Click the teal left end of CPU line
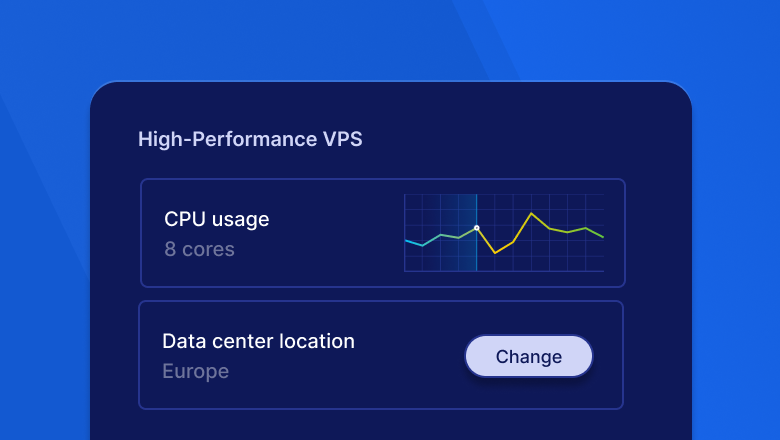This screenshot has height=440, width=780. pyautogui.click(x=407, y=241)
